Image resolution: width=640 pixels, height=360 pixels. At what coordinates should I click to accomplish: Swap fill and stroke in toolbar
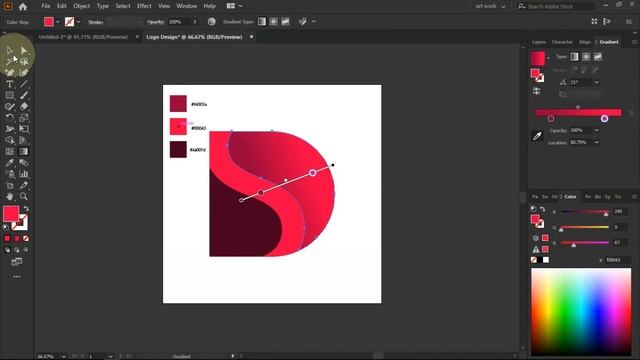[x=26, y=209]
